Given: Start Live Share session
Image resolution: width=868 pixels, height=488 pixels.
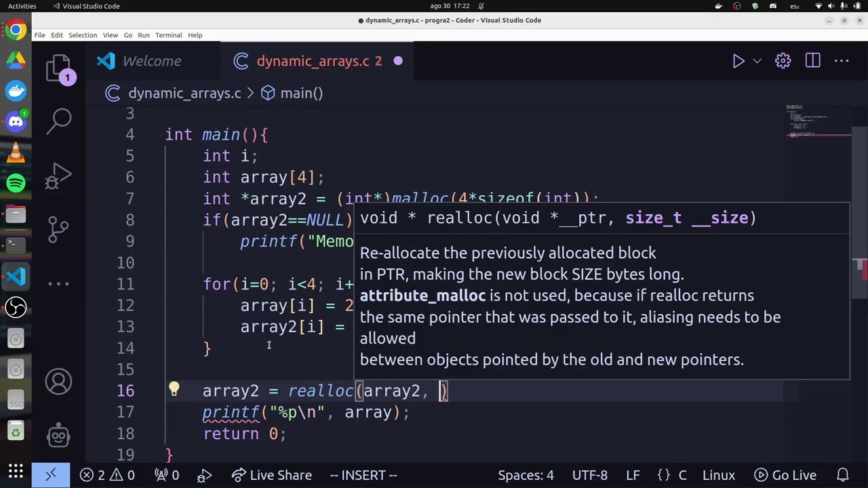Looking at the screenshot, I should pos(271,475).
